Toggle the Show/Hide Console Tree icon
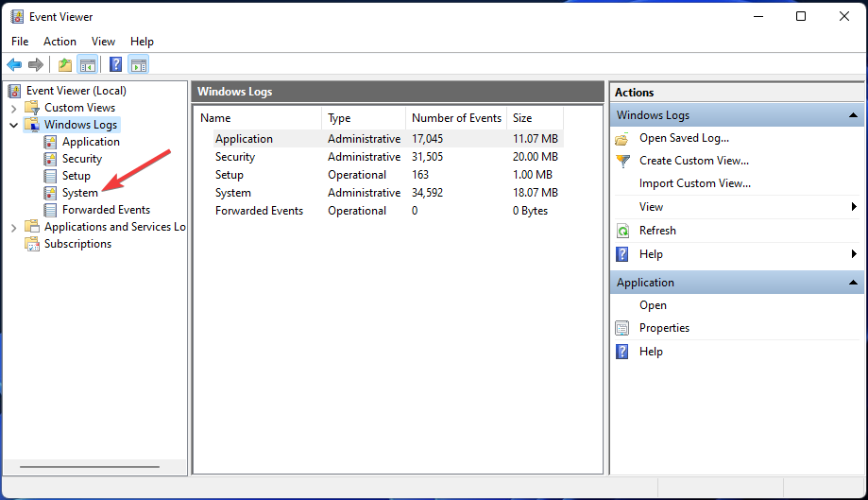The width and height of the screenshot is (868, 500). coord(87,65)
